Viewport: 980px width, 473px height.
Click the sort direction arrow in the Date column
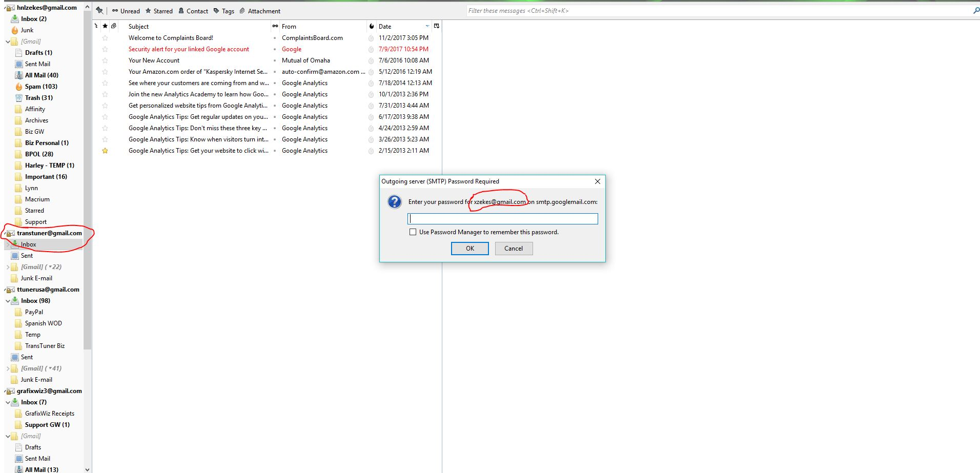click(427, 26)
